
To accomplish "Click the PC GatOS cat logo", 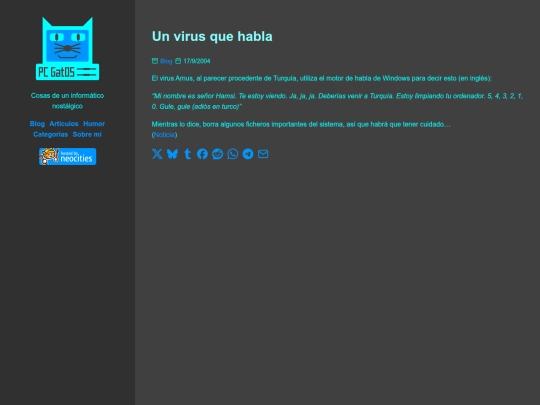I will coord(68,49).
